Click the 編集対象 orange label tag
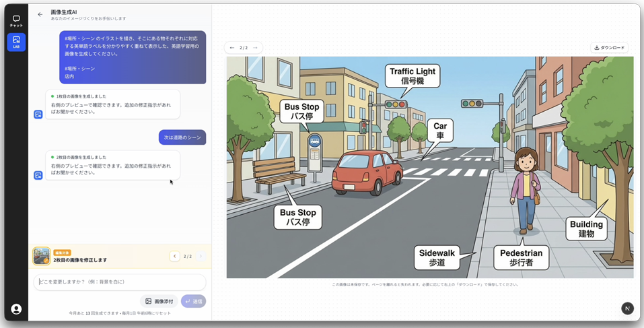Viewport: 644px width, 328px height. (x=62, y=253)
